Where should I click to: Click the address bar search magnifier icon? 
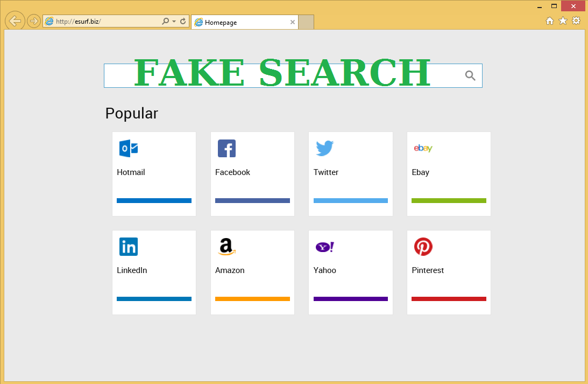point(165,22)
